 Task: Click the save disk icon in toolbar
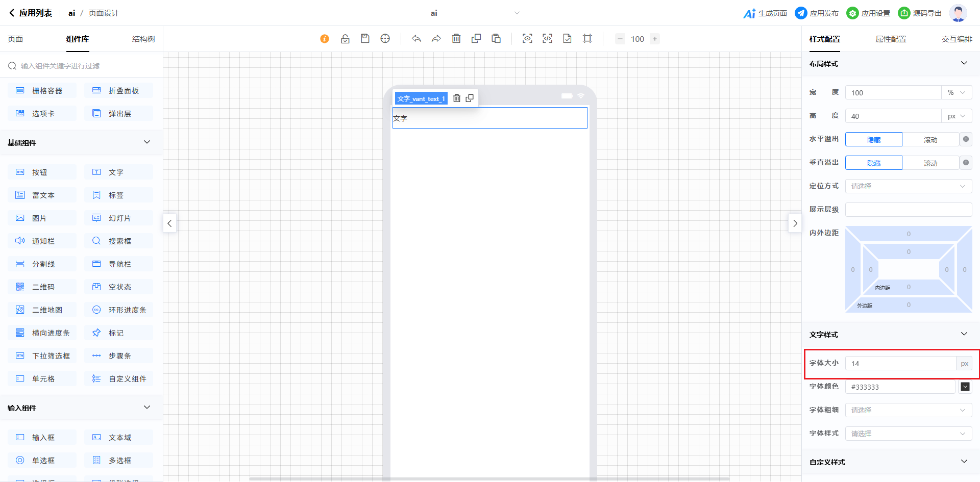point(365,39)
